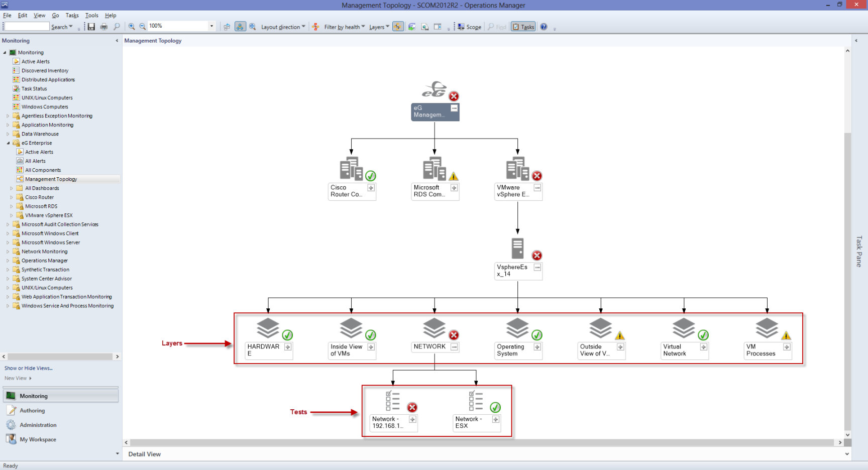This screenshot has width=868, height=470.
Task: Open the Tools menu
Action: click(x=92, y=16)
